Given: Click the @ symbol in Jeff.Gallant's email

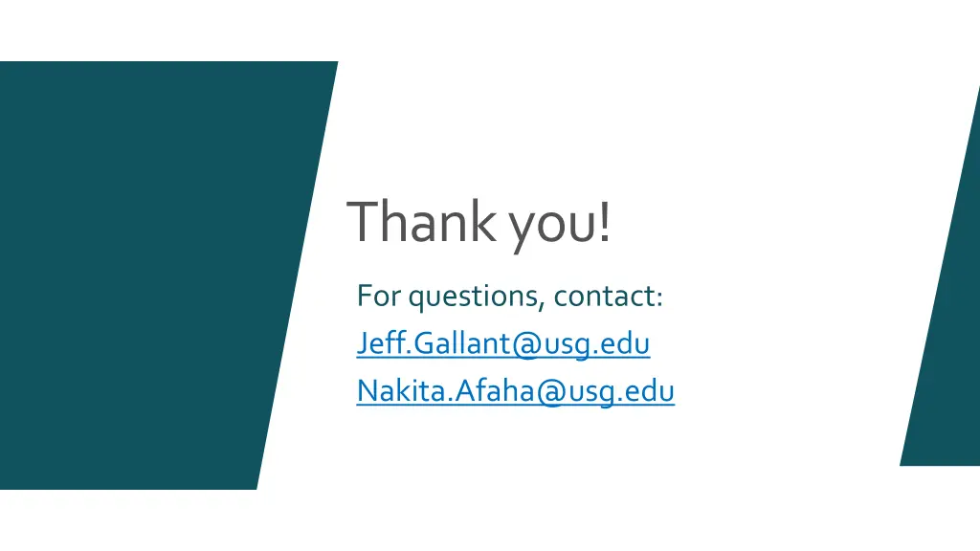Looking at the screenshot, I should click(525, 344).
